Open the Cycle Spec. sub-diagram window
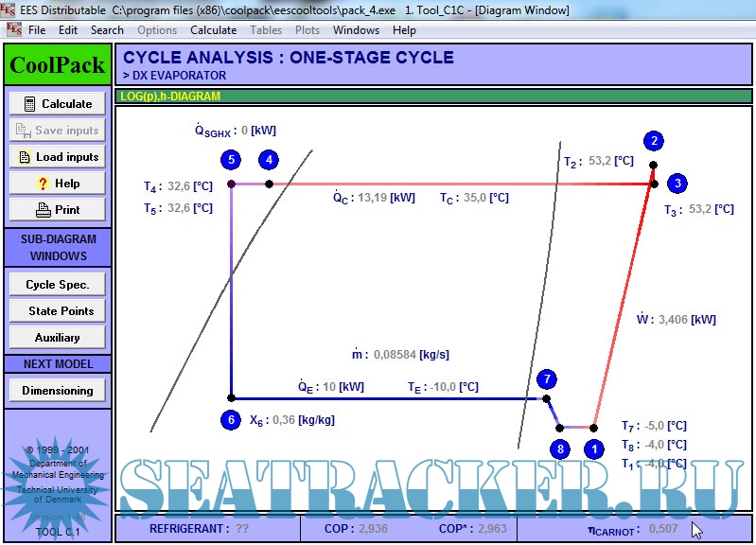The image size is (756, 545). point(58,285)
